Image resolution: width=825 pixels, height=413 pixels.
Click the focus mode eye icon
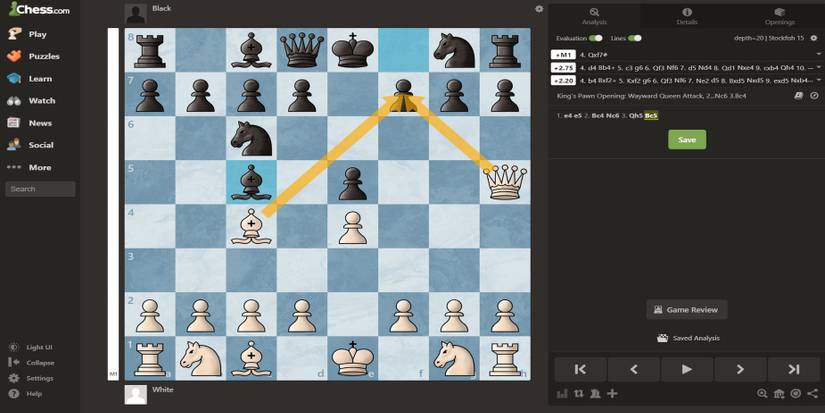point(796,394)
